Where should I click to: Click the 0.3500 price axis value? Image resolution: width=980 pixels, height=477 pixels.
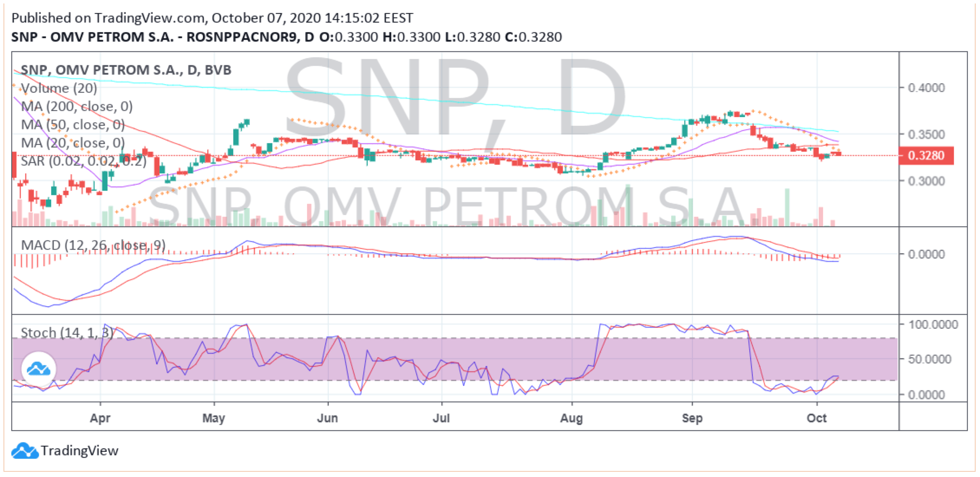coord(927,134)
